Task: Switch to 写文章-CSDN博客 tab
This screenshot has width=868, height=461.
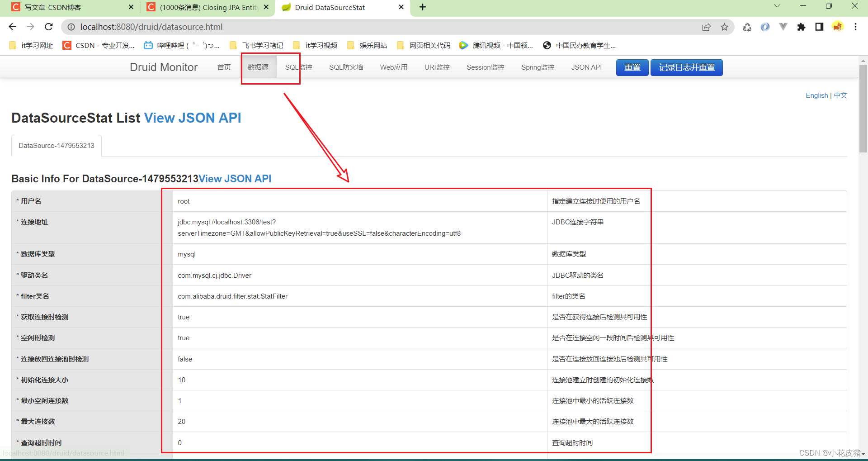Action: pos(70,7)
